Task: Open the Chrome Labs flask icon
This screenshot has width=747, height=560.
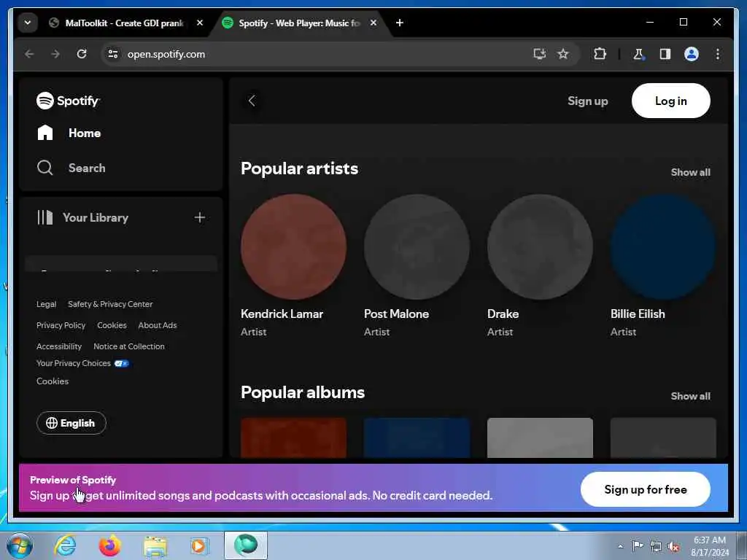Action: pyautogui.click(x=638, y=54)
